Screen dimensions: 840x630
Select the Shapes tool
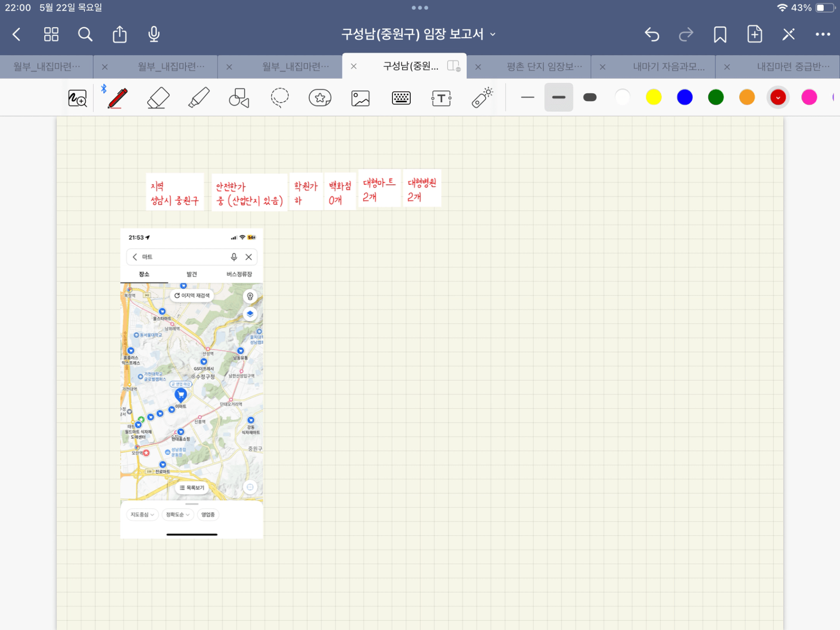[239, 98]
